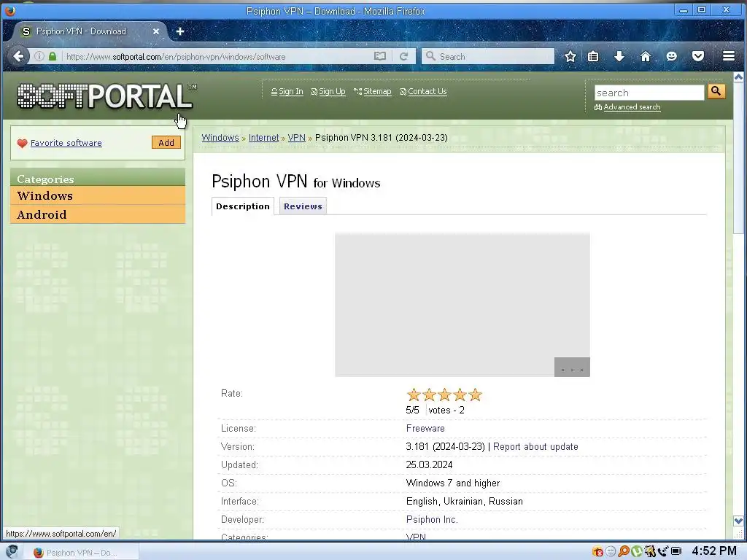Open the Firefox hamburger menu

pyautogui.click(x=729, y=56)
